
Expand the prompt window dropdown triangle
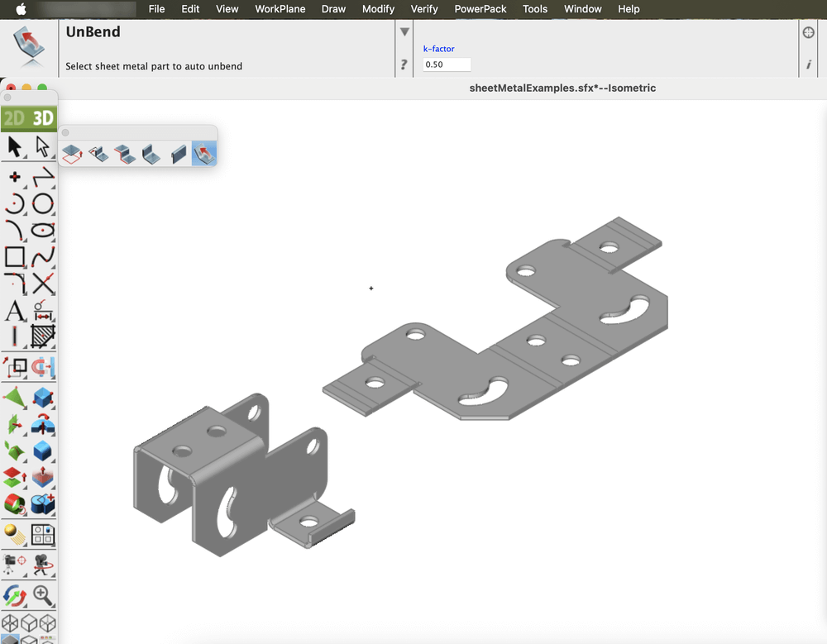pyautogui.click(x=404, y=32)
